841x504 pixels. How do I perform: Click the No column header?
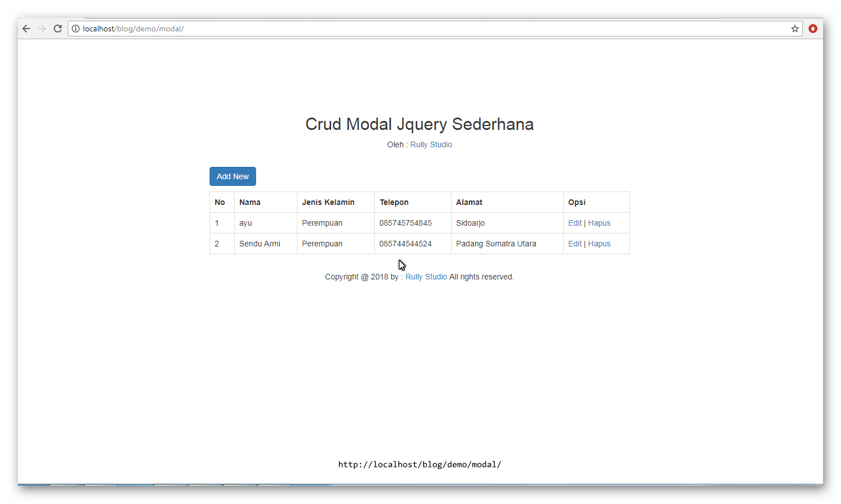click(220, 202)
